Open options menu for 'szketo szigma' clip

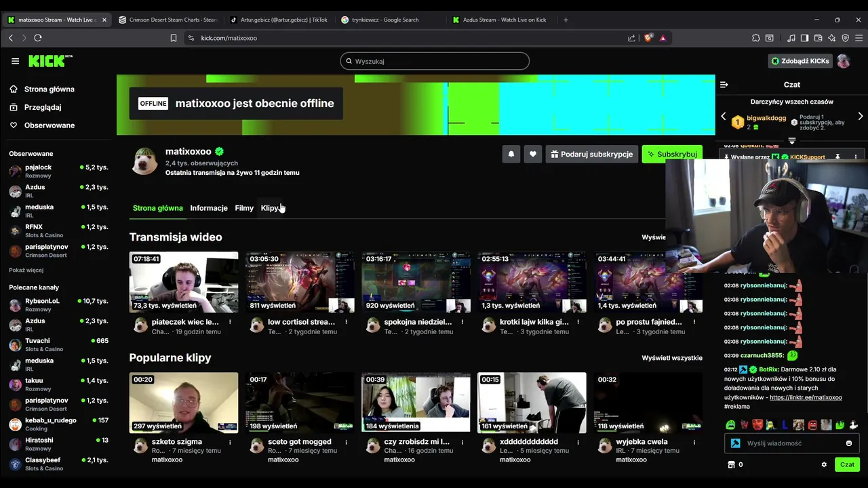point(231,442)
